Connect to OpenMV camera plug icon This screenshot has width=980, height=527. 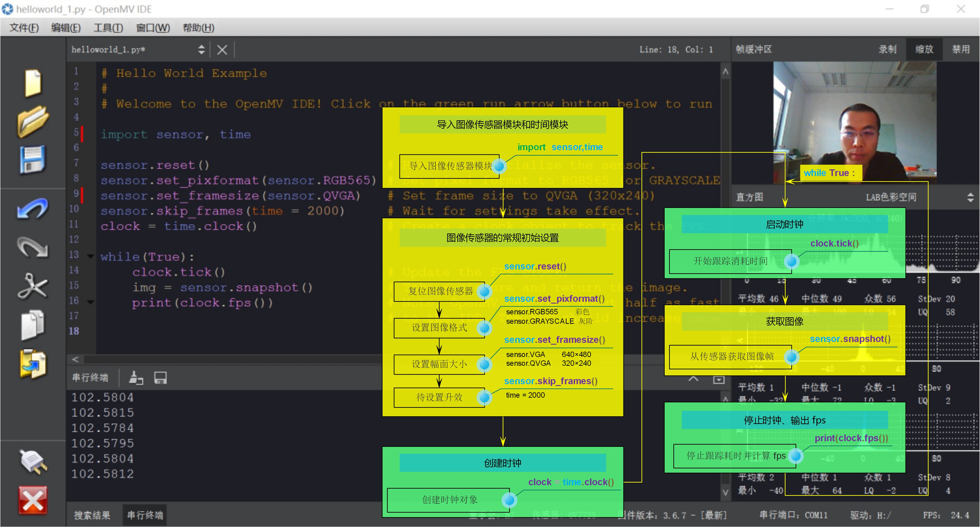tap(33, 462)
